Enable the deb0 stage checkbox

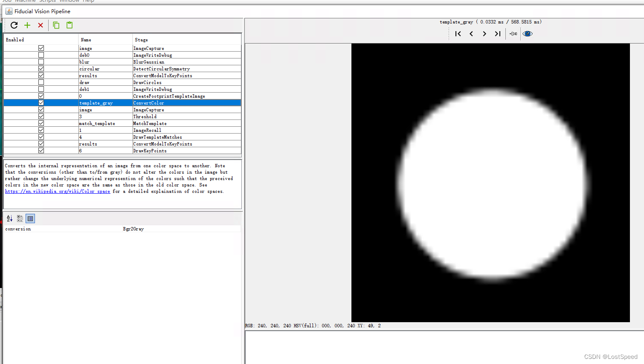pos(41,55)
